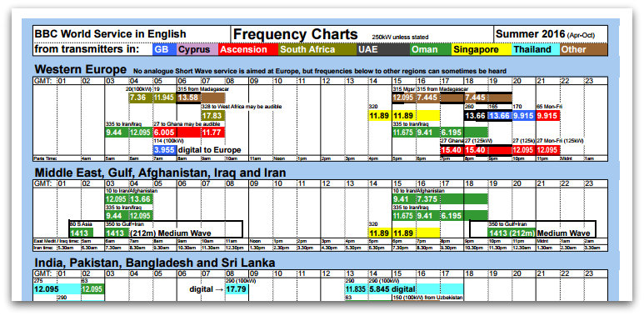The image size is (644, 316).
Task: Click the 3.955 digital to Europe cell
Action: point(197,150)
